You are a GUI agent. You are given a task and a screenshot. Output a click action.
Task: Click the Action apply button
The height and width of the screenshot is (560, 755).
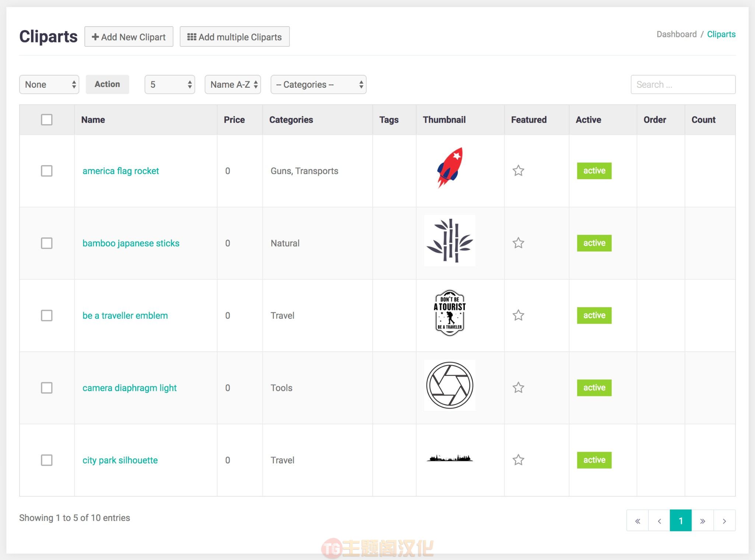click(107, 84)
